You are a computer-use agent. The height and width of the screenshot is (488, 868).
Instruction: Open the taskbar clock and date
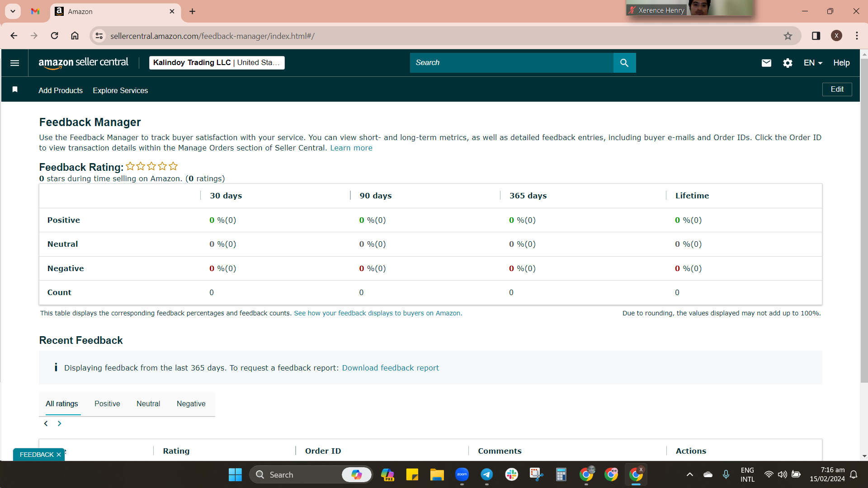[827, 474]
